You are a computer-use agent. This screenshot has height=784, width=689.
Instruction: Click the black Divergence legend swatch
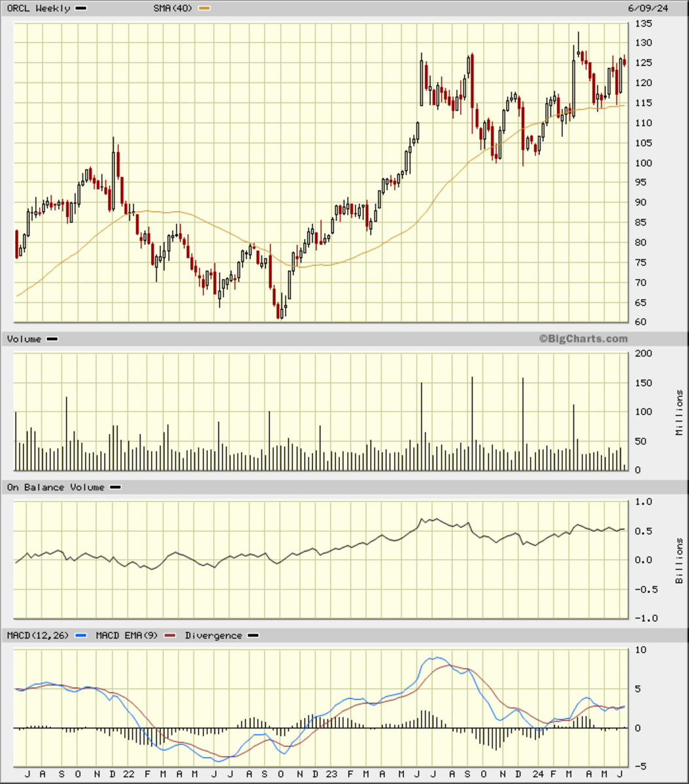click(x=253, y=636)
